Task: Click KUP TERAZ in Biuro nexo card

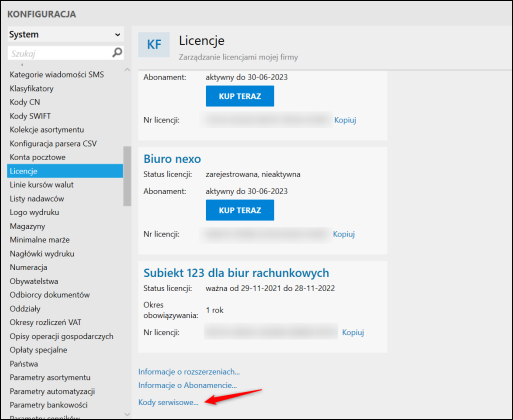Action: pyautogui.click(x=240, y=210)
